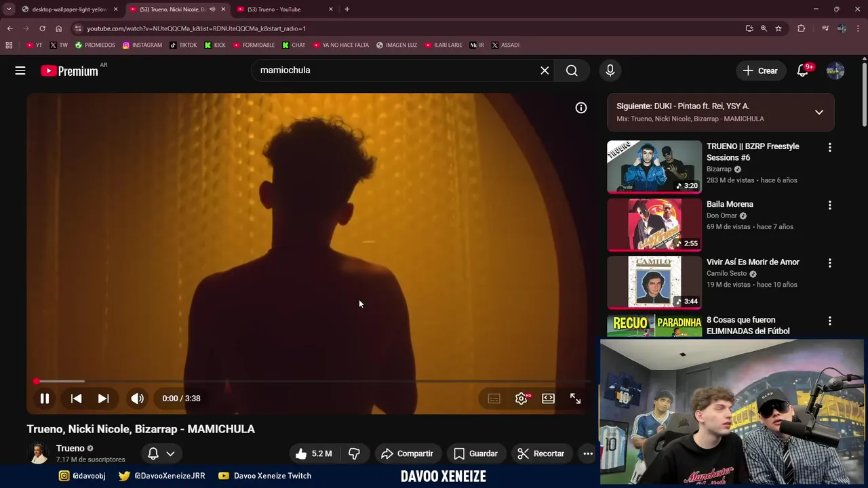Image resolution: width=868 pixels, height=488 pixels.
Task: Open more actions three-dot menu
Action: pos(588,453)
